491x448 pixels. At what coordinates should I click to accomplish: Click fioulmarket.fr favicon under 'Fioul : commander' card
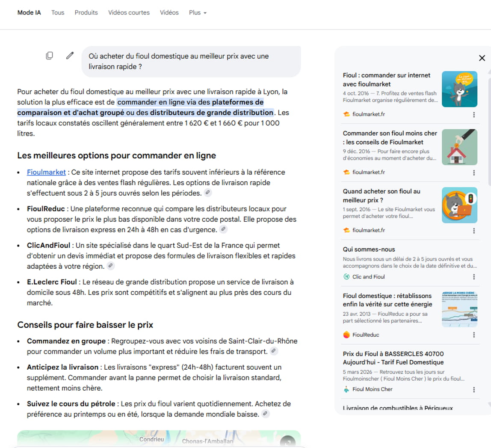click(346, 114)
